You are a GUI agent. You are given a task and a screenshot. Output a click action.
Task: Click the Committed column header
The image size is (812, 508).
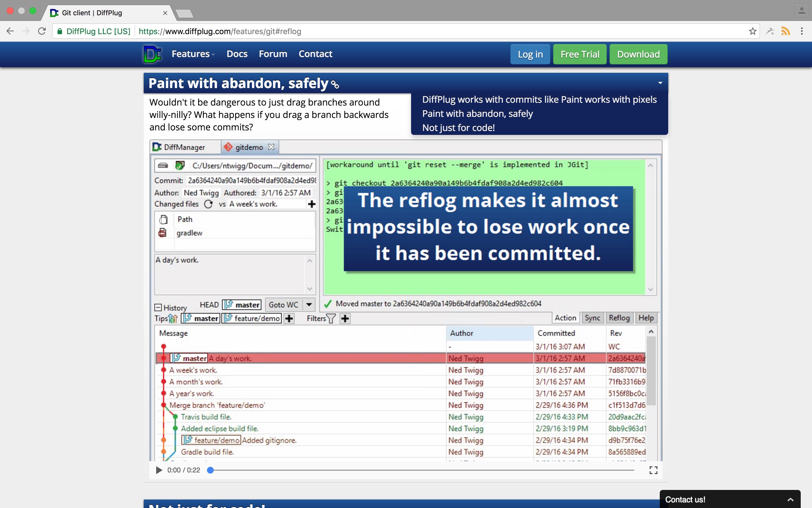(x=570, y=333)
